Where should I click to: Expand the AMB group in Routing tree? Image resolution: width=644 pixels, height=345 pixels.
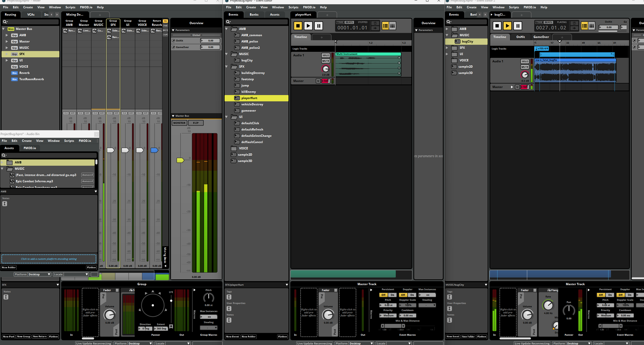(7, 35)
